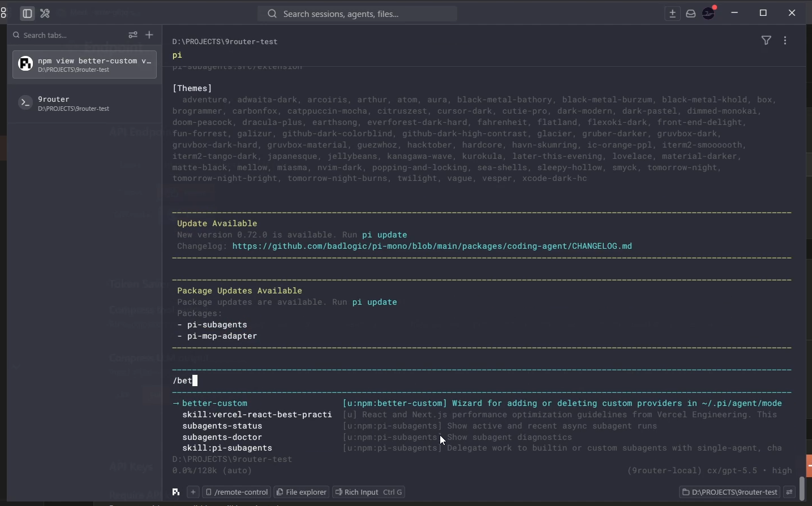Choose skill:pi-subagents suggestion
Screen dimensions: 812x506
(227, 448)
